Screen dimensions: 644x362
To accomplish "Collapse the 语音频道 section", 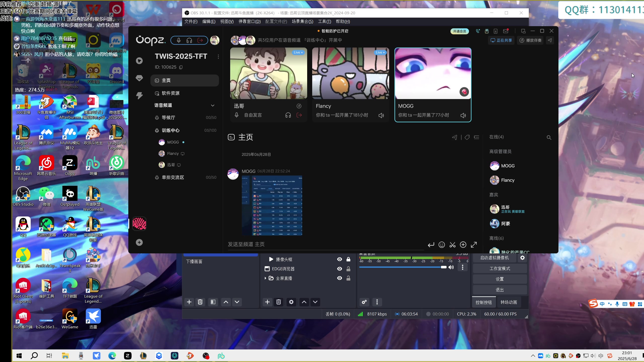I will tap(213, 105).
